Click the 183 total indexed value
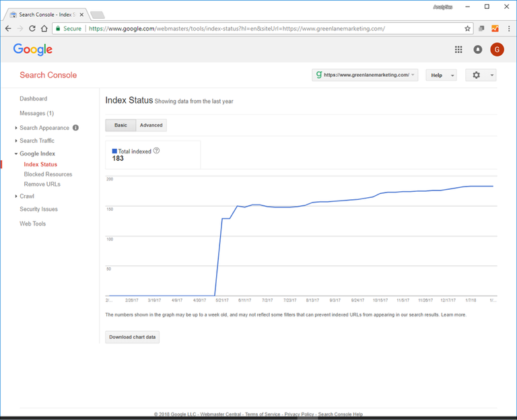 [x=118, y=159]
